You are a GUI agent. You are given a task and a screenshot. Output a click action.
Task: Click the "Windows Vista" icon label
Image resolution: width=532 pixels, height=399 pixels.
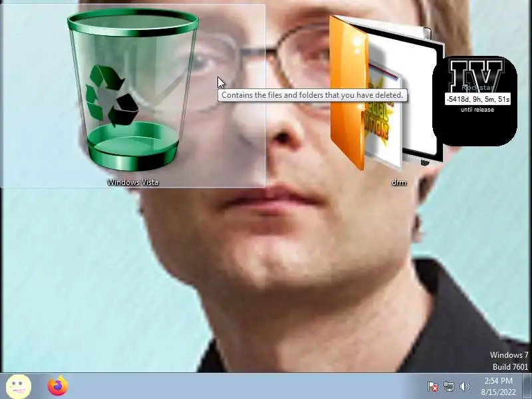click(132, 182)
